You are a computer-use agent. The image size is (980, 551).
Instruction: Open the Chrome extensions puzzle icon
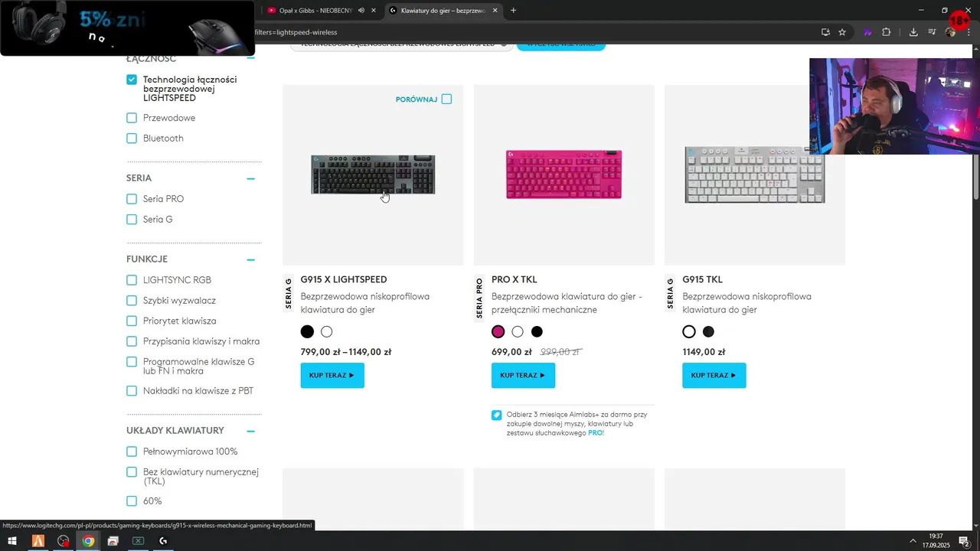[887, 32]
